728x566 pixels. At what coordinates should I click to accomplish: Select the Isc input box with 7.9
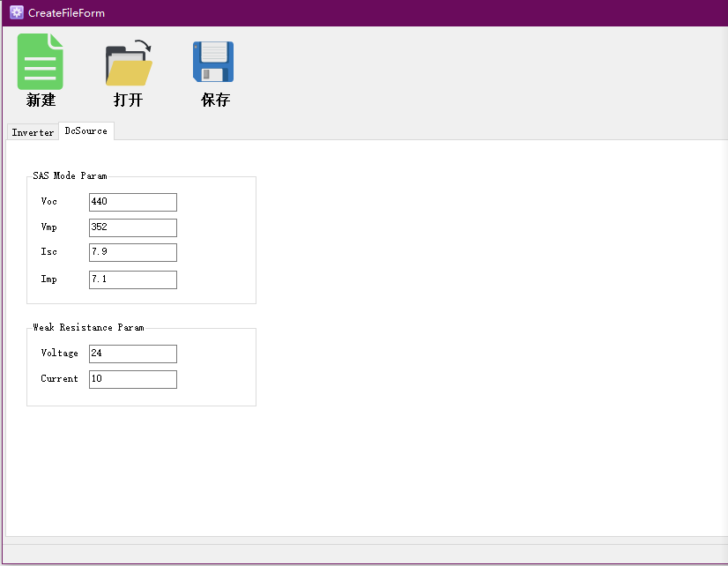132,252
